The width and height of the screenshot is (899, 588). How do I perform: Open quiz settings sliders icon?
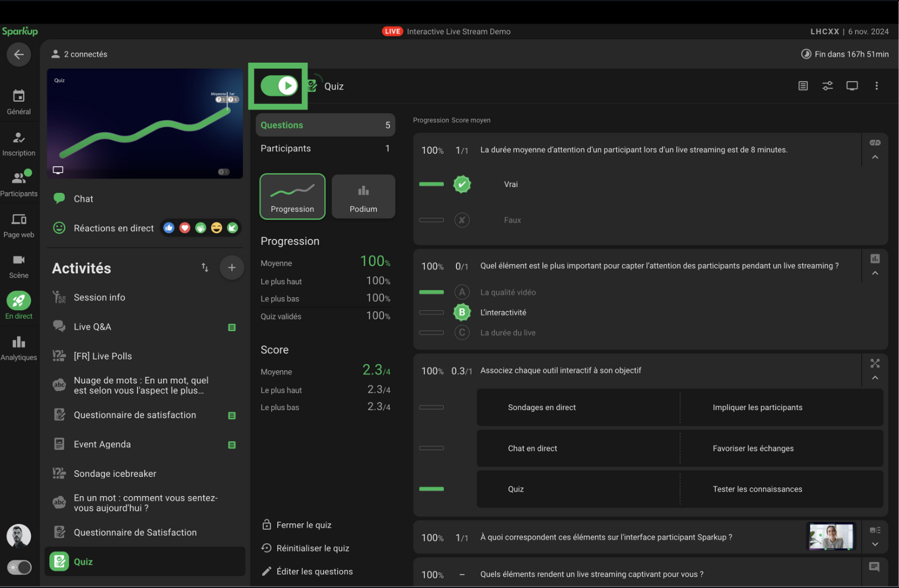coord(827,86)
